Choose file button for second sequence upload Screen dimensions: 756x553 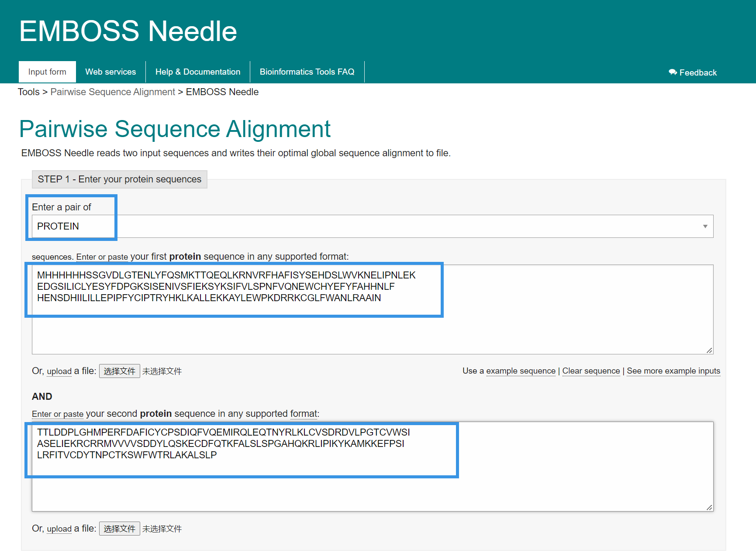119,529
